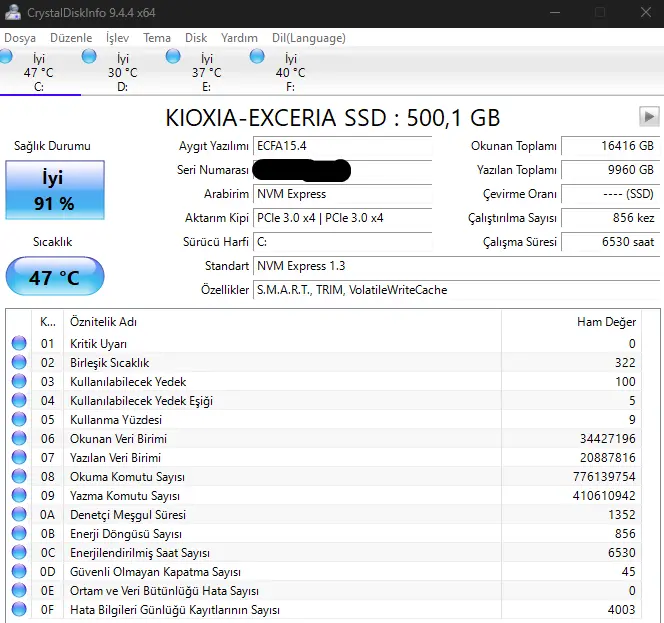
Task: Select the Enerji Döngüsü Sayısı attribute name
Action: [x=126, y=534]
